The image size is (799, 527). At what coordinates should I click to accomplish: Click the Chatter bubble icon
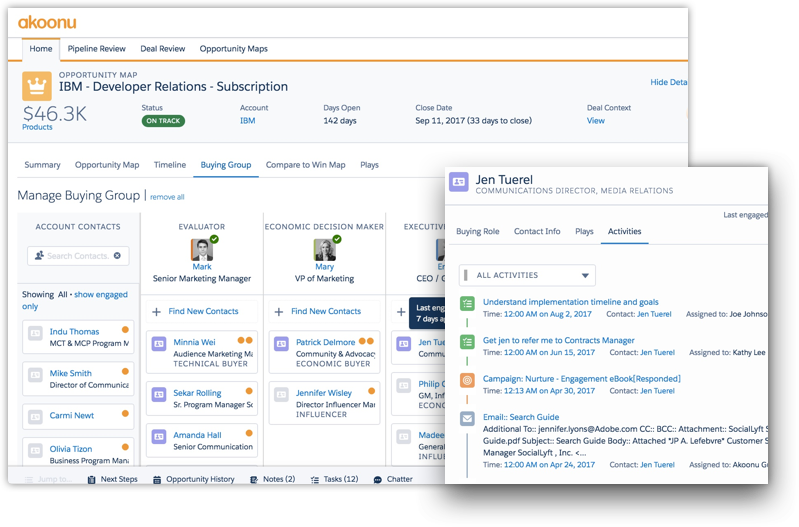click(x=378, y=480)
